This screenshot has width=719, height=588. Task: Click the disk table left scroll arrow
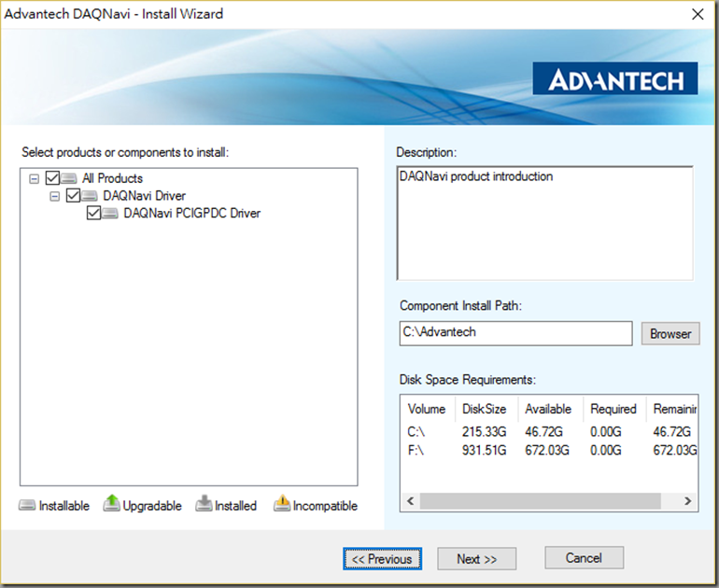click(x=411, y=501)
